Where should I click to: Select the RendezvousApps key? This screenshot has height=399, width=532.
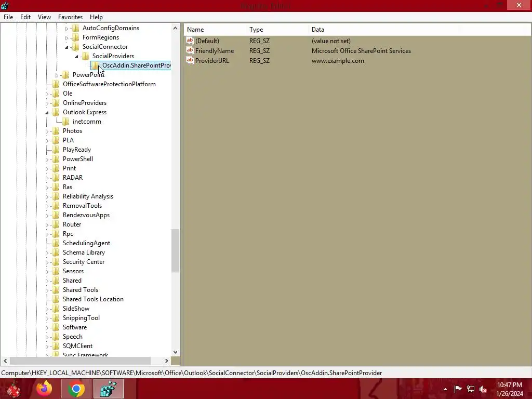click(x=86, y=215)
